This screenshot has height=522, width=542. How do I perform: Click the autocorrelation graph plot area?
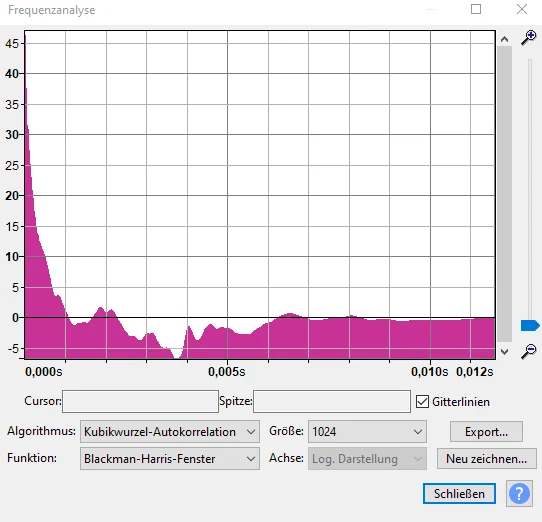(x=260, y=195)
